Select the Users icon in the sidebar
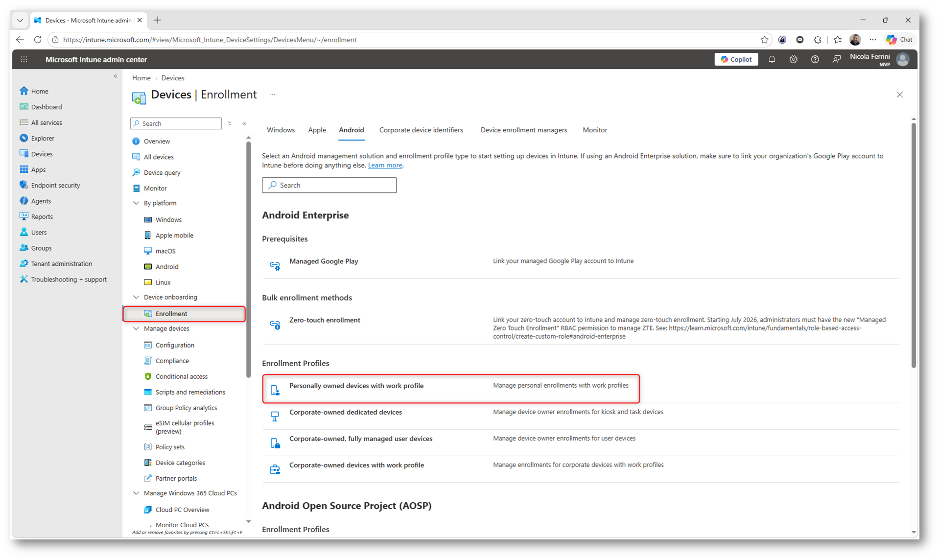The height and width of the screenshot is (560, 940). coord(24,232)
